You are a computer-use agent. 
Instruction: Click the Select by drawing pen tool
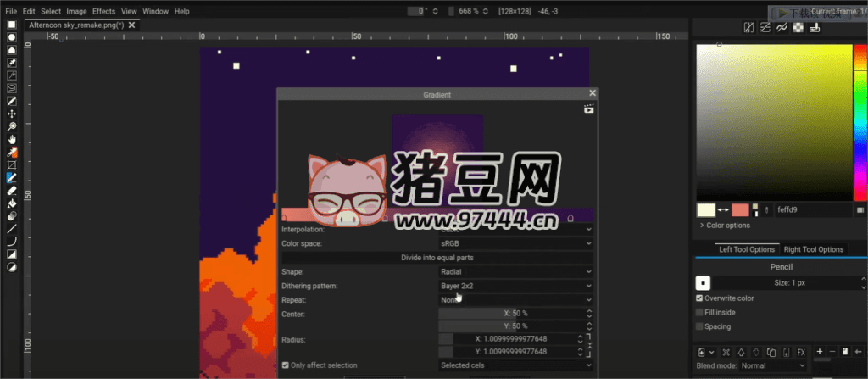(x=12, y=101)
